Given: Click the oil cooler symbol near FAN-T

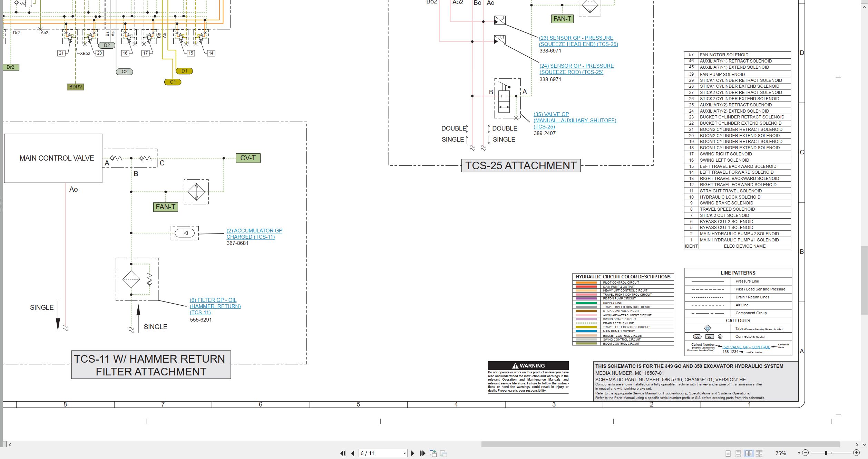Looking at the screenshot, I should (x=196, y=192).
